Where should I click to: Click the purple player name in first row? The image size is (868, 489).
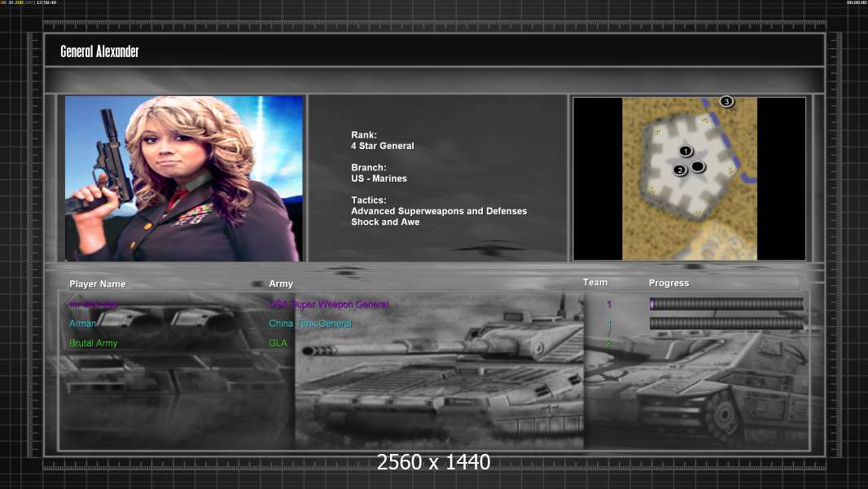(93, 304)
